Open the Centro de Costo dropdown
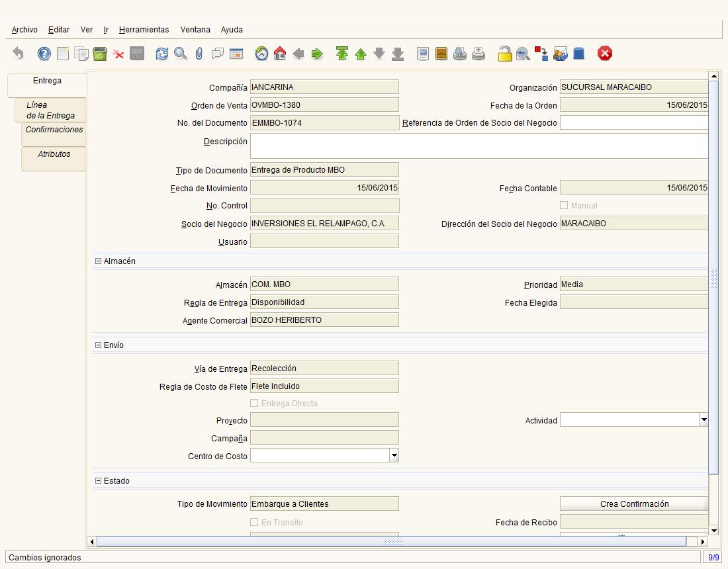Screen dimensions: 728x569 [x=394, y=455]
